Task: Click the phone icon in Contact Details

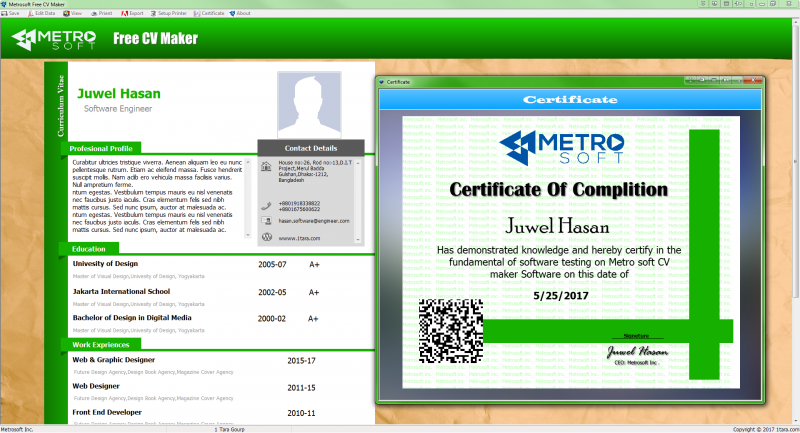Action: [x=266, y=206]
